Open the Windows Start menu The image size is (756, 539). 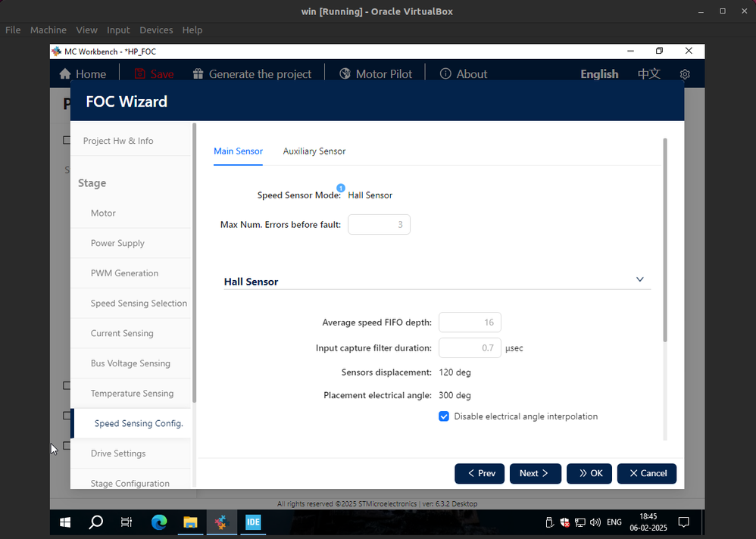pyautogui.click(x=65, y=522)
